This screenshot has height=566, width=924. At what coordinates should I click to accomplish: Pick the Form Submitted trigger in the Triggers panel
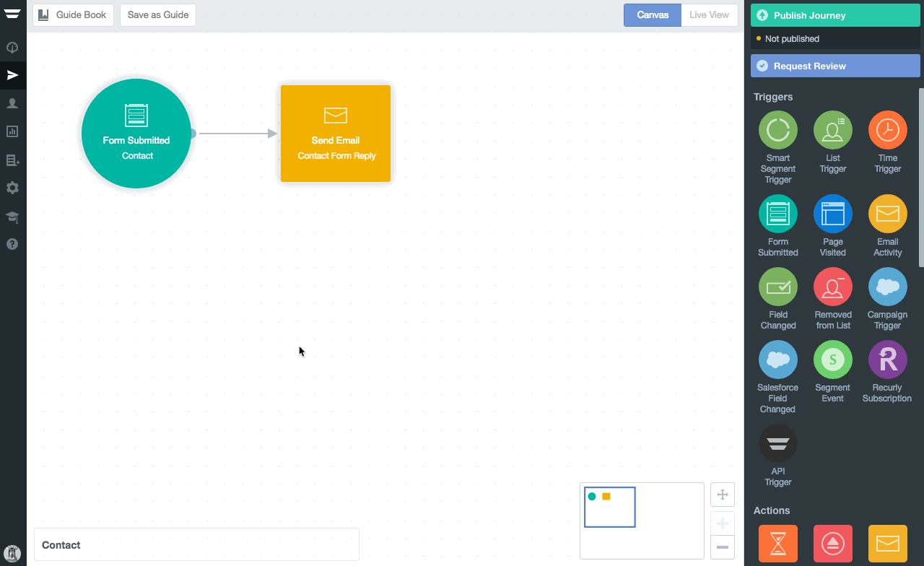(x=777, y=214)
